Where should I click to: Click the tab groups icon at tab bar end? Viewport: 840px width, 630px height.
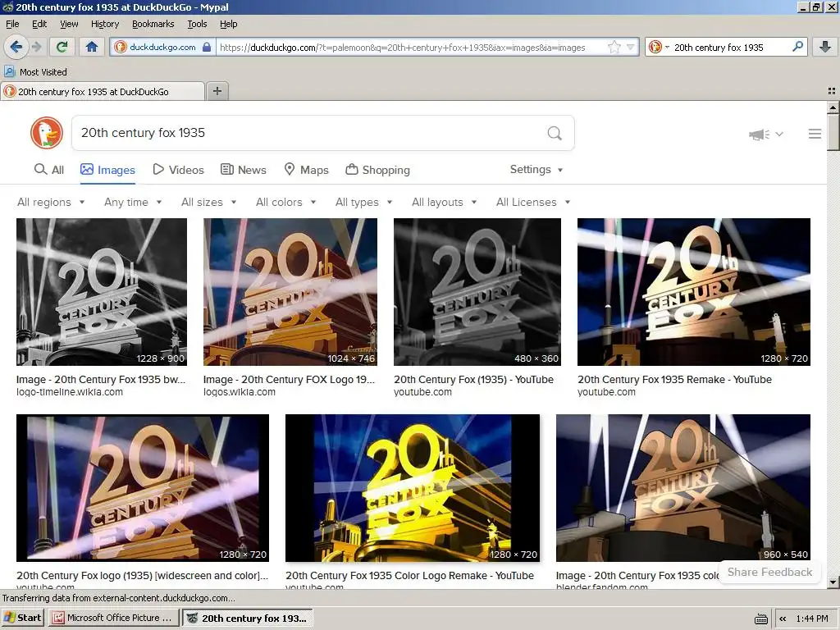(x=832, y=91)
